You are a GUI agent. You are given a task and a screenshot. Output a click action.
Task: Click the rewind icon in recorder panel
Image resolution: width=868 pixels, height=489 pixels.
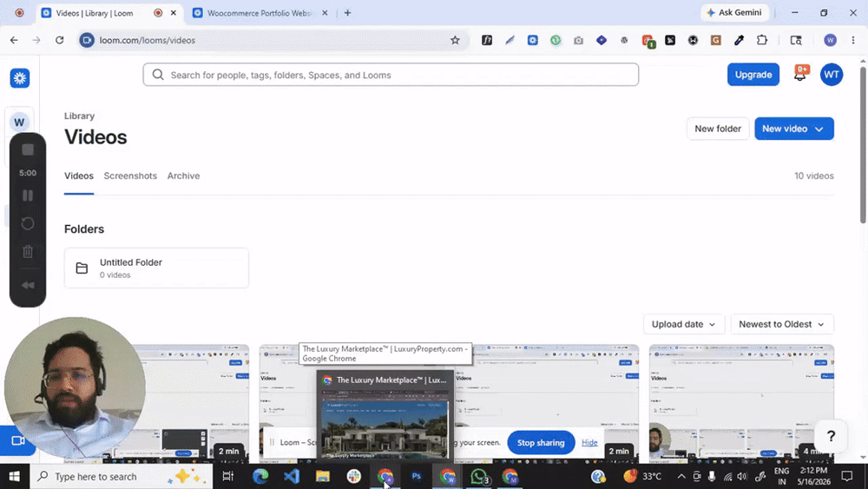[28, 285]
